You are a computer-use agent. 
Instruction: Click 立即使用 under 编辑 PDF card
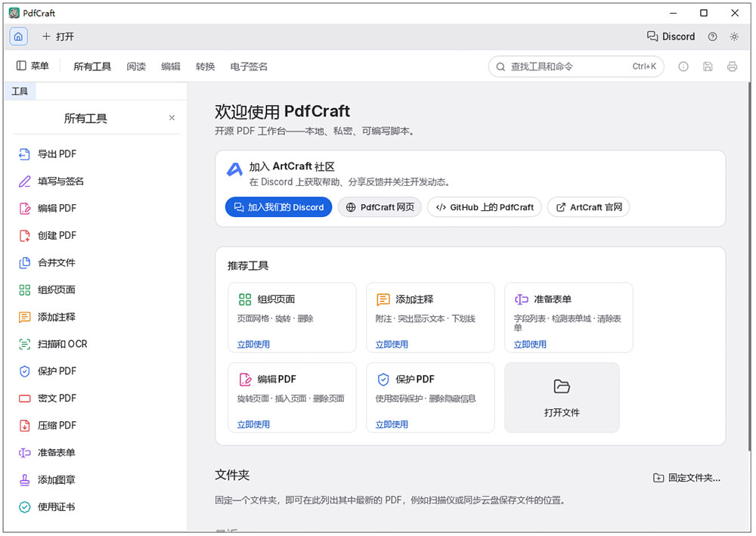(x=253, y=424)
